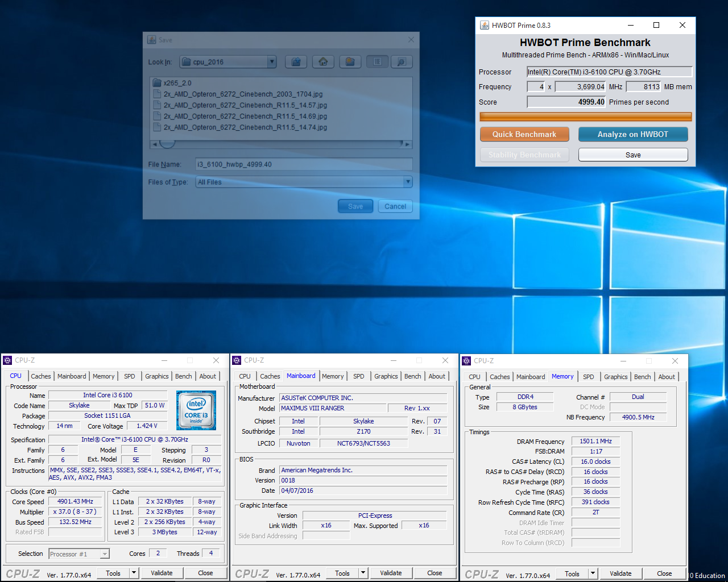The image size is (728, 582).
Task: Click Save in HWBOT Prime window
Action: [633, 155]
